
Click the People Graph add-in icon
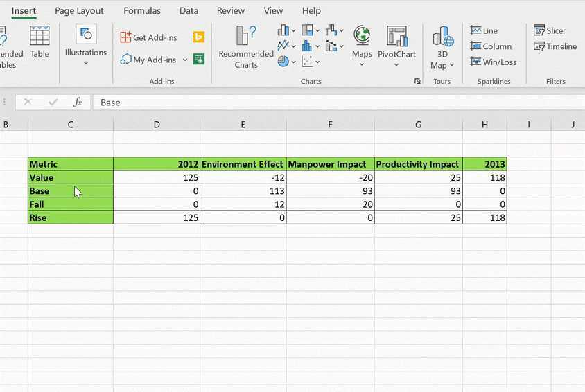pos(198,59)
